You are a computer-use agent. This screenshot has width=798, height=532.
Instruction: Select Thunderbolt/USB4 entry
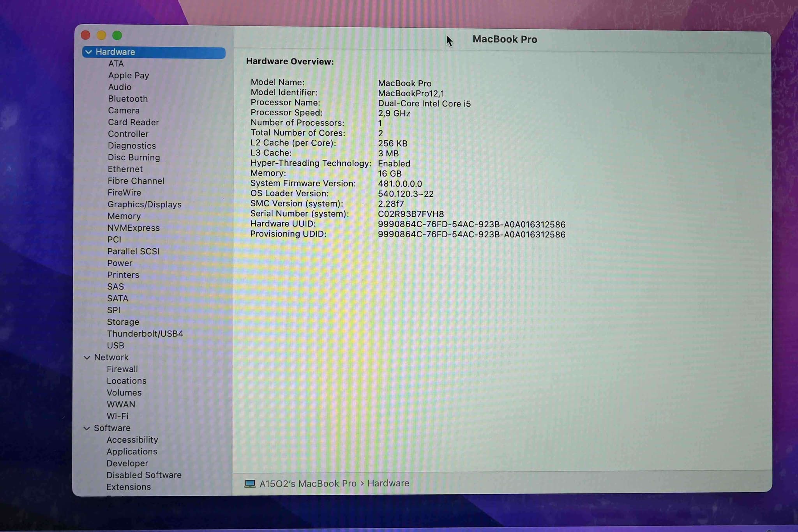(145, 334)
